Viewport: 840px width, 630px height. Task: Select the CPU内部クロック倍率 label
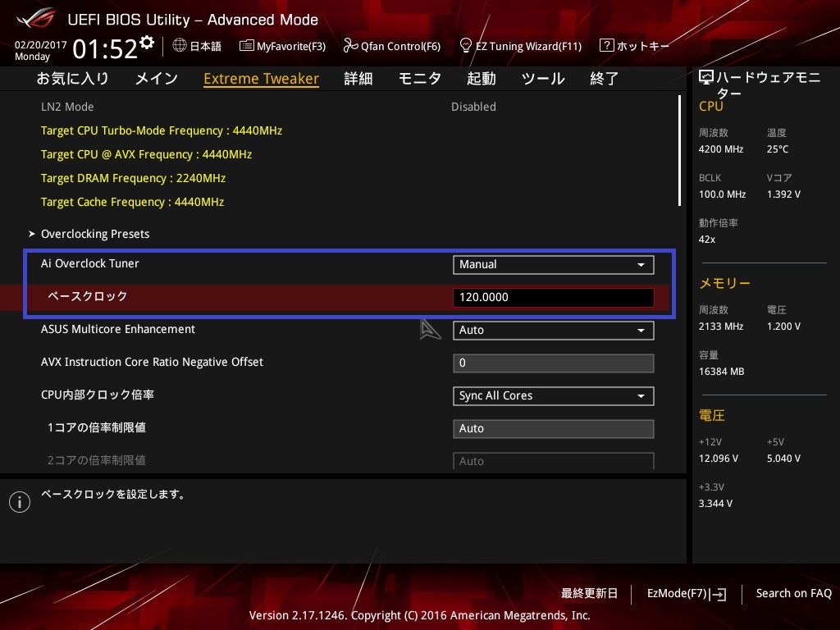[98, 395]
